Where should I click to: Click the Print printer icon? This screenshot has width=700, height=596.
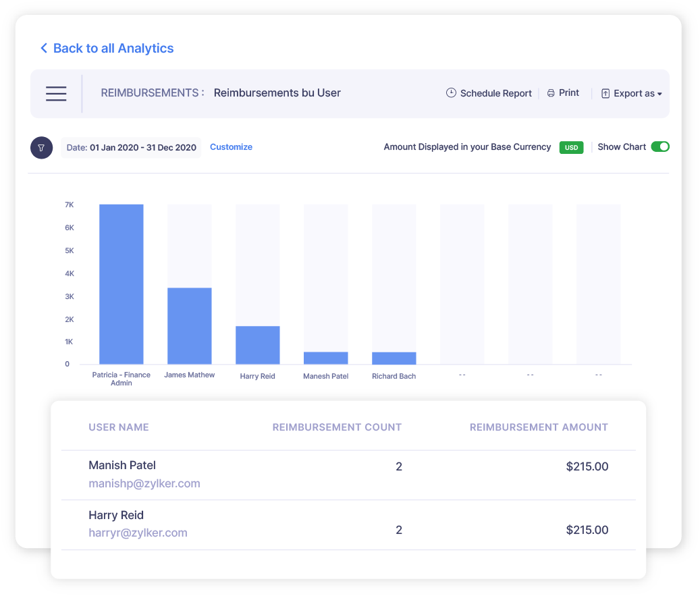(x=551, y=92)
